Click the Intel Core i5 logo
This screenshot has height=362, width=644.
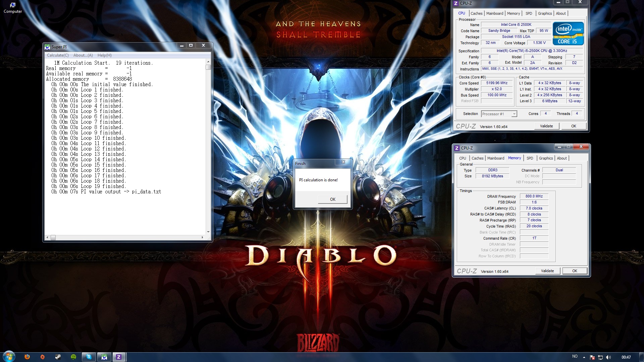pos(568,34)
